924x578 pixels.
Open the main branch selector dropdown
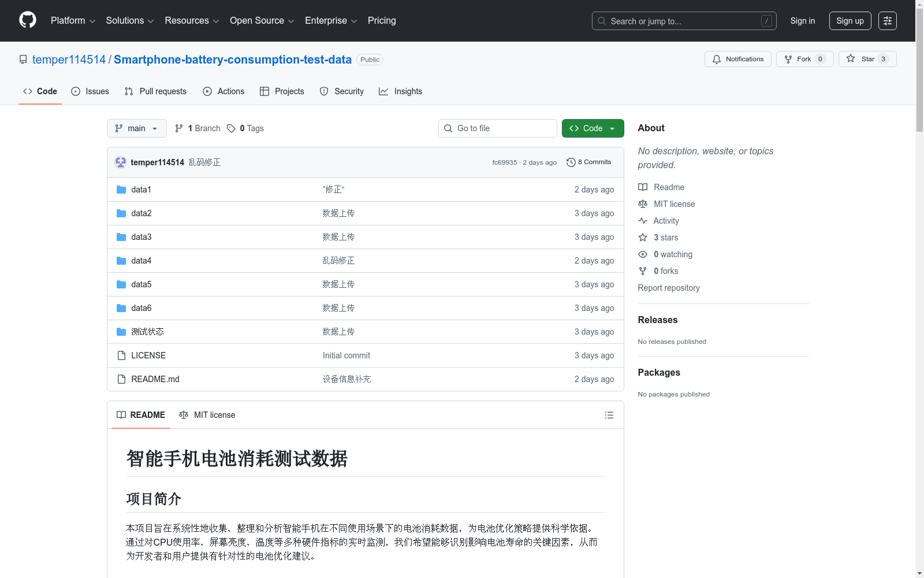pos(137,128)
